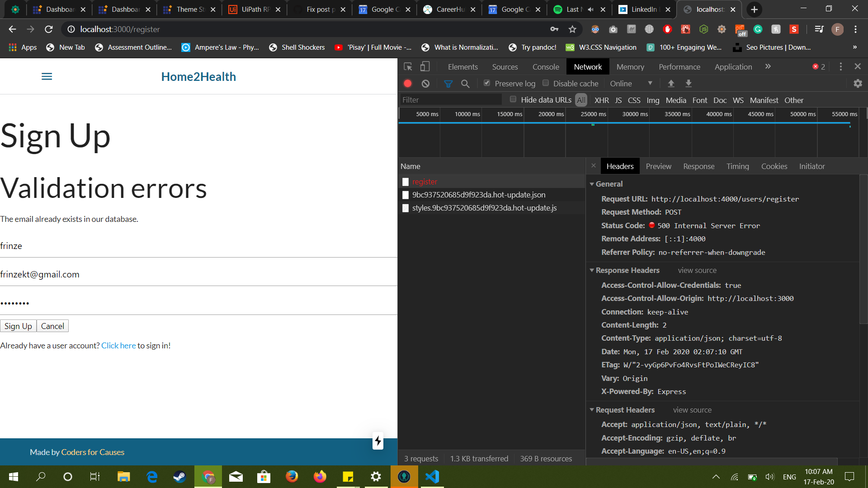The width and height of the screenshot is (868, 488).
Task: Open the Preview tab for register request
Action: 658,166
